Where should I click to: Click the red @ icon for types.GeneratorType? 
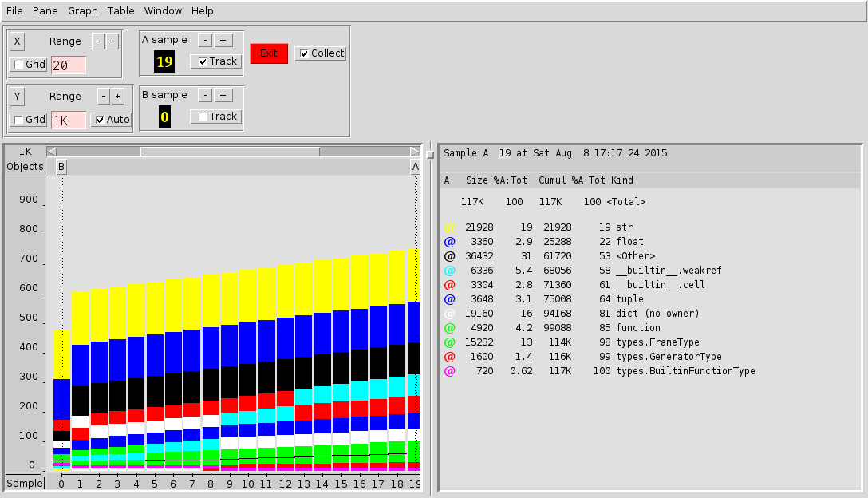tap(449, 357)
